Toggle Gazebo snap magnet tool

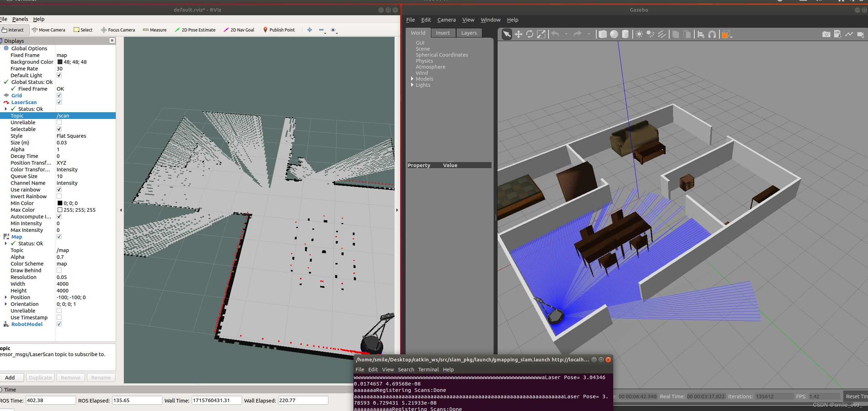pyautogui.click(x=712, y=34)
